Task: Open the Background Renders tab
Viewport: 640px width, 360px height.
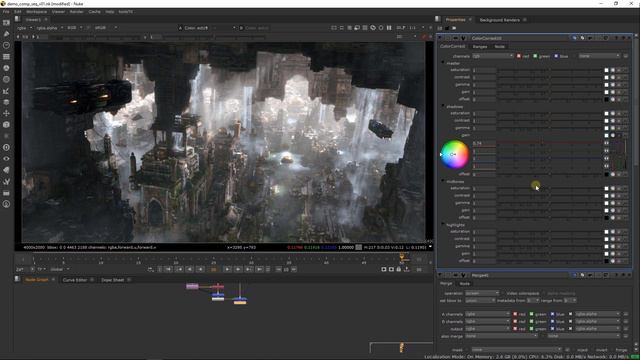Action: pos(500,20)
